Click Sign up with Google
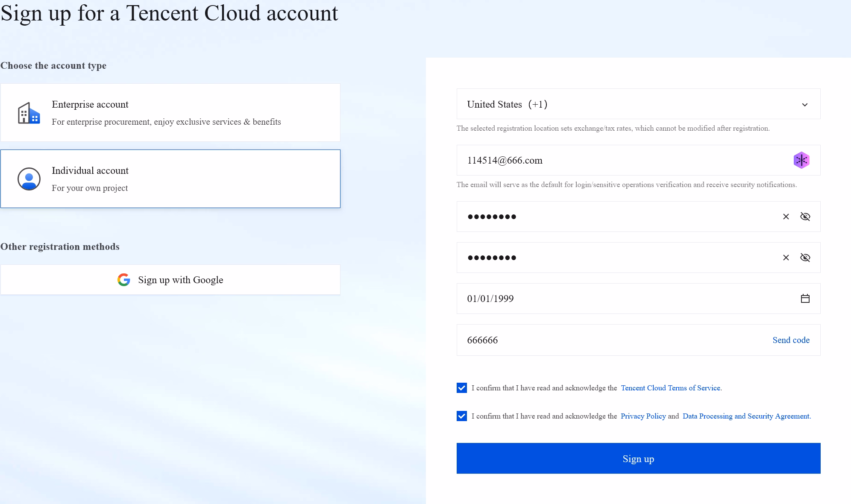The width and height of the screenshot is (851, 504). pyautogui.click(x=170, y=280)
